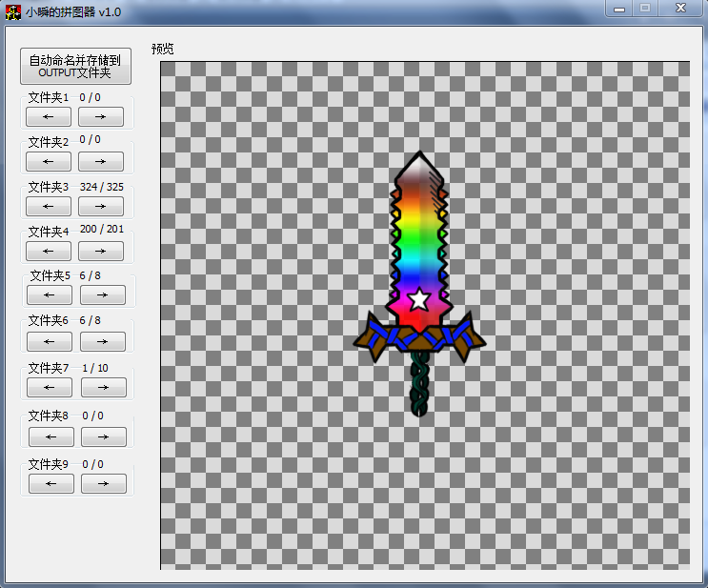Click the 文件夹5 group label
This screenshot has height=588, width=708.
[51, 275]
